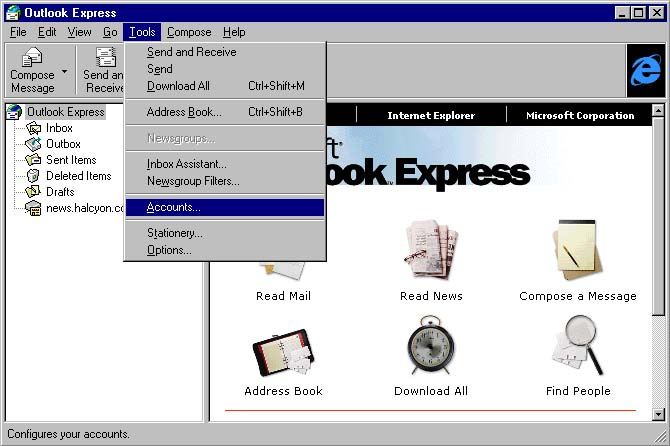Open the Deleted Items folder
The width and height of the screenshot is (670, 446).
(78, 176)
